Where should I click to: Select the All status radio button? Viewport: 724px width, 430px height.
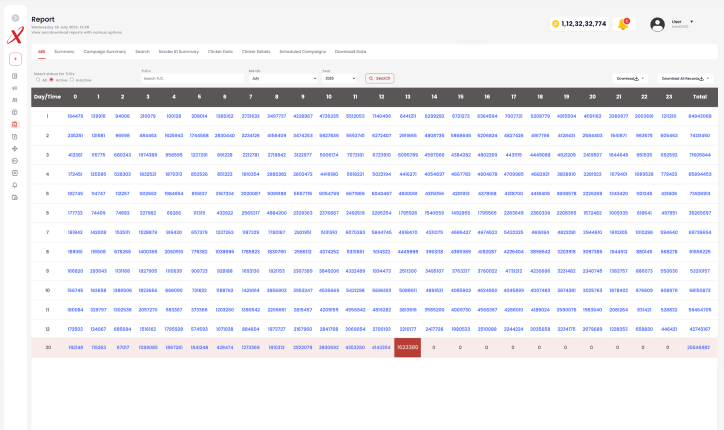click(36, 79)
